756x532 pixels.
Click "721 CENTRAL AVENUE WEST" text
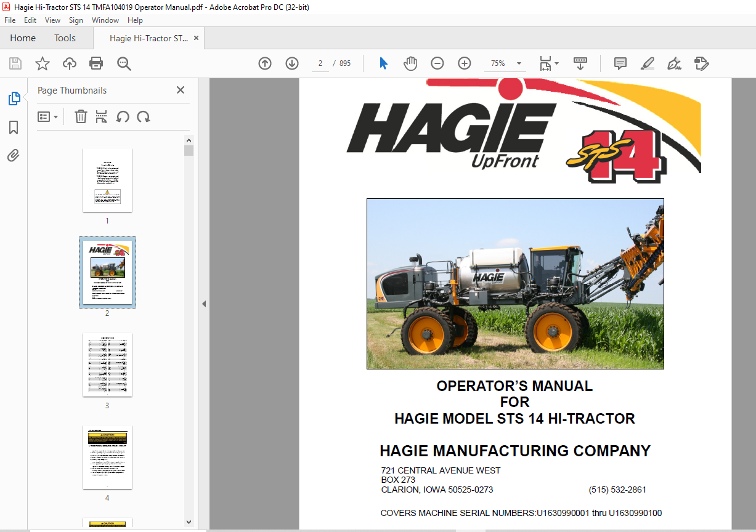tap(441, 470)
